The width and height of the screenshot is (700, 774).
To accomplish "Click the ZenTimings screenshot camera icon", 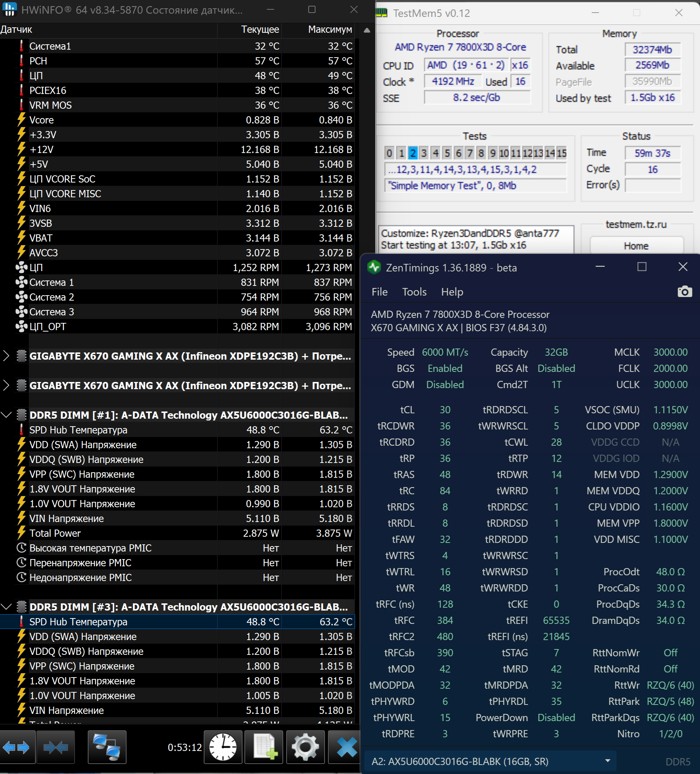I will [x=684, y=292].
